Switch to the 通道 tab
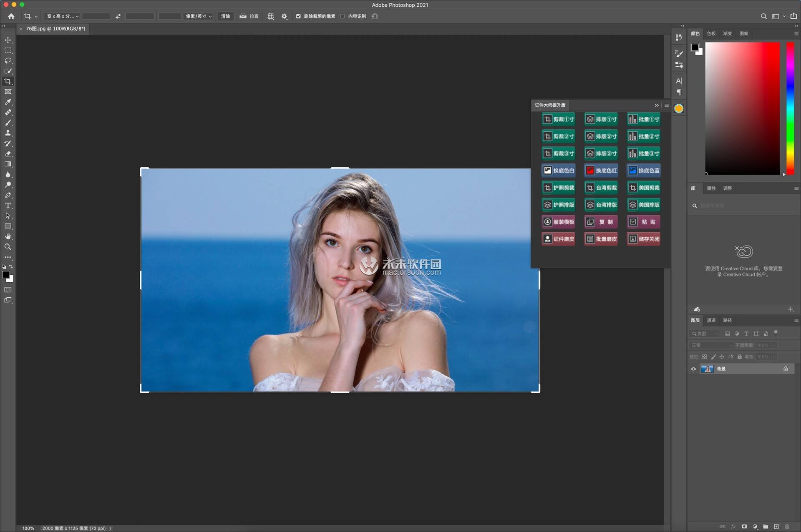 711,320
